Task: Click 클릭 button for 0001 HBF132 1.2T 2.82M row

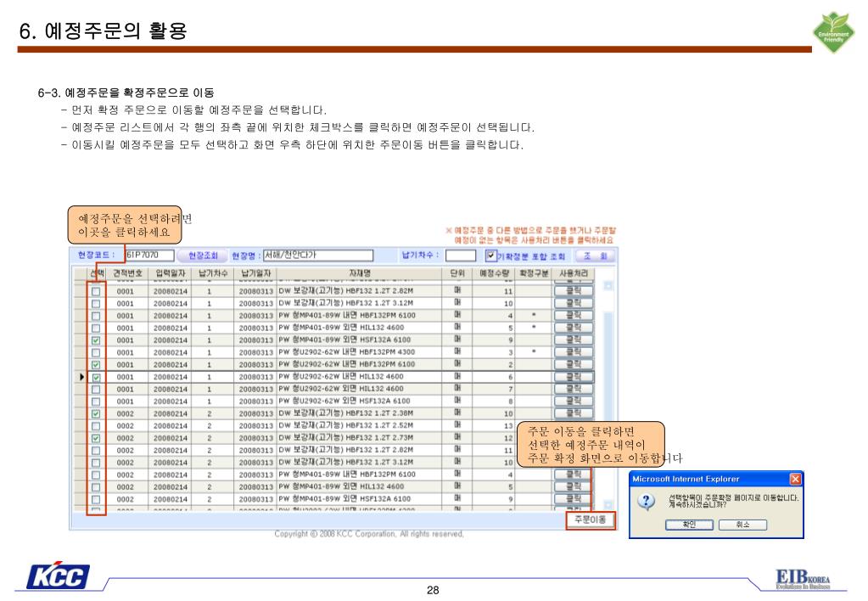Action: (x=574, y=291)
